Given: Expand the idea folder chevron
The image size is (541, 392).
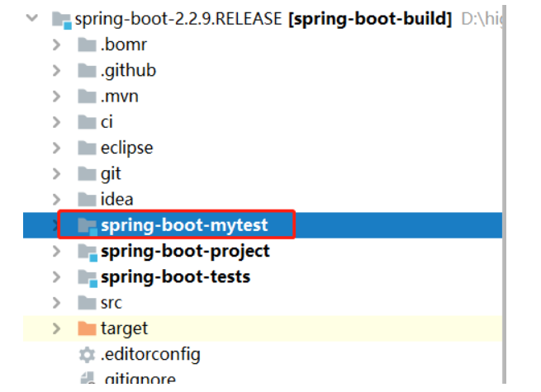Looking at the screenshot, I should click(x=56, y=200).
